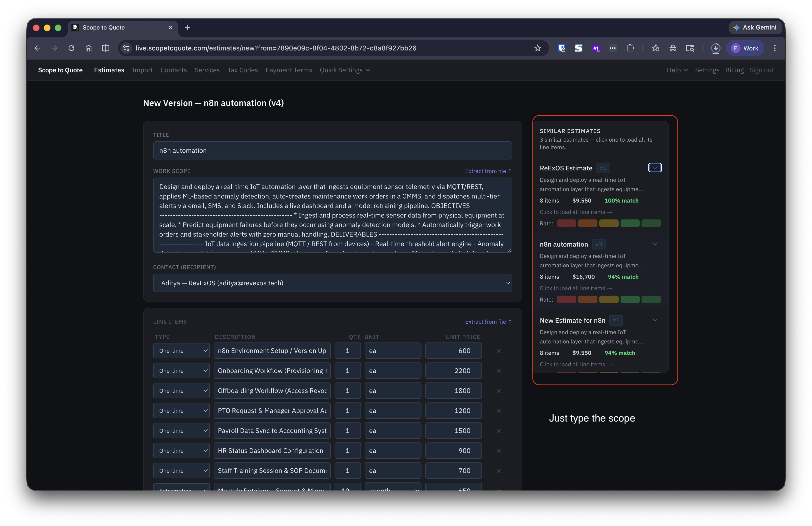Delete the HR Status Dashboard row
This screenshot has height=526, width=812.
(x=499, y=451)
